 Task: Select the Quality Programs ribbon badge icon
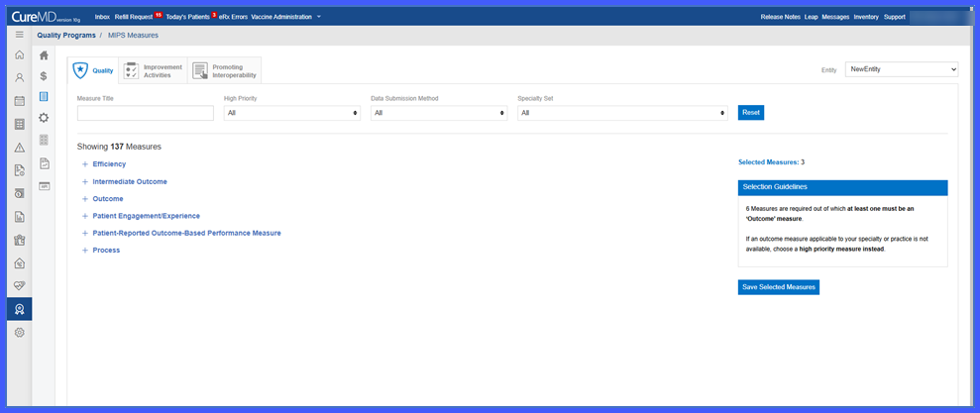tap(20, 309)
